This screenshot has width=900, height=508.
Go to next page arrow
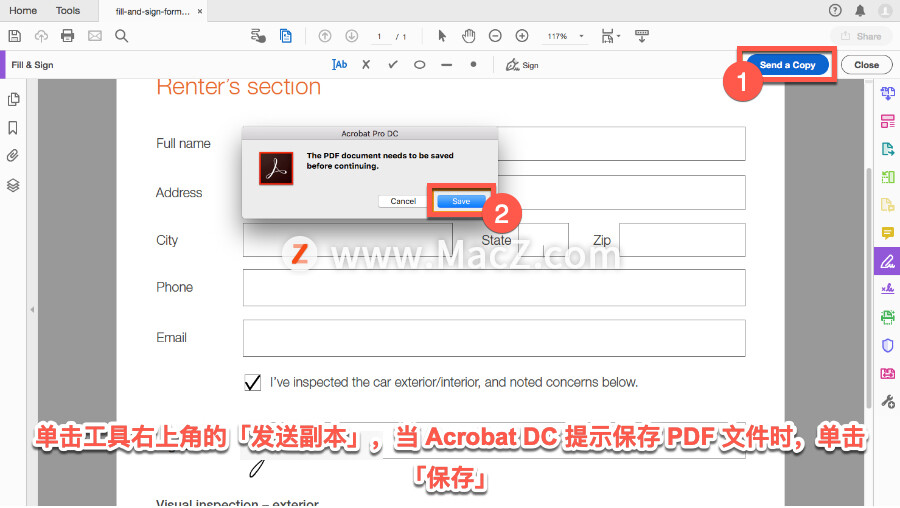352,36
